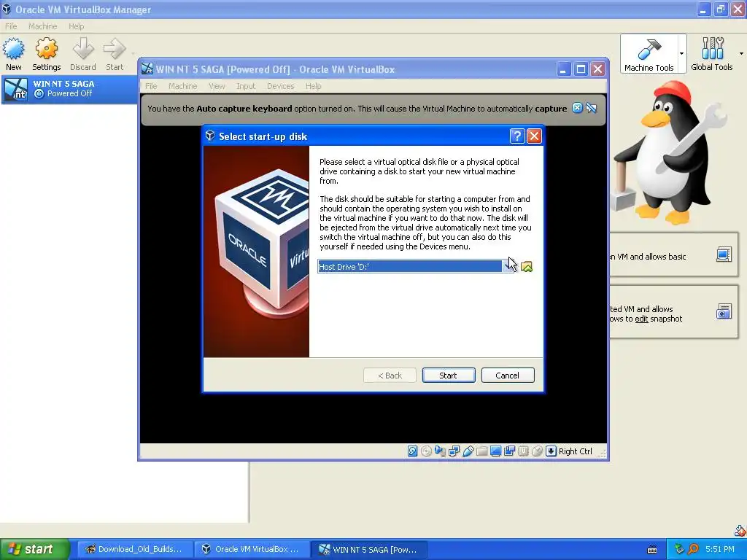Open the Machine Tools dropdown arrow
This screenshot has width=747, height=560.
(682, 53)
